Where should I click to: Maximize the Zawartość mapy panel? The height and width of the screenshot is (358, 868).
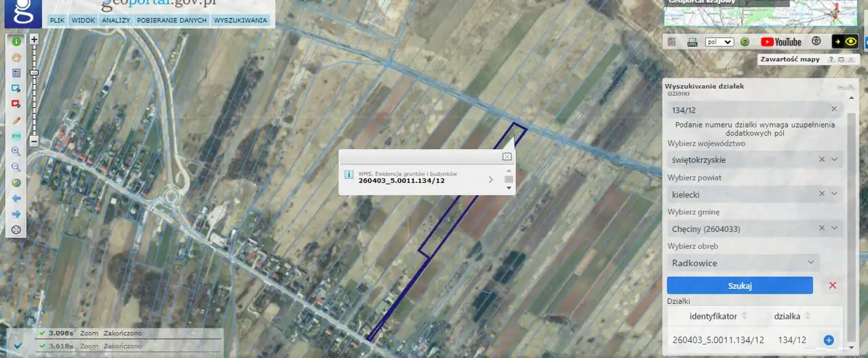click(841, 60)
